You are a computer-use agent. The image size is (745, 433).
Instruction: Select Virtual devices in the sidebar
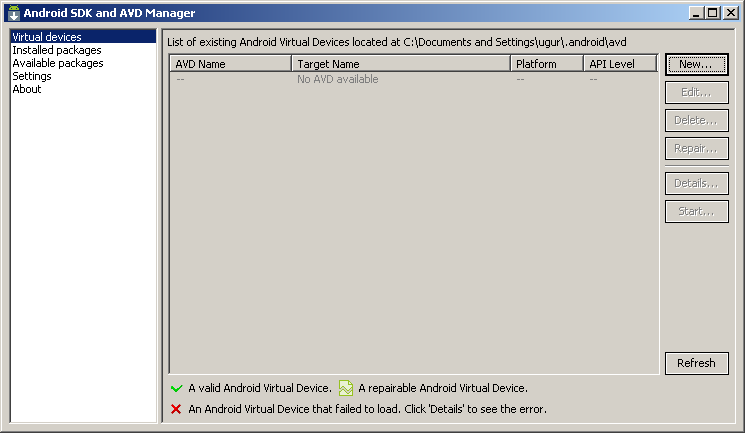(x=83, y=37)
